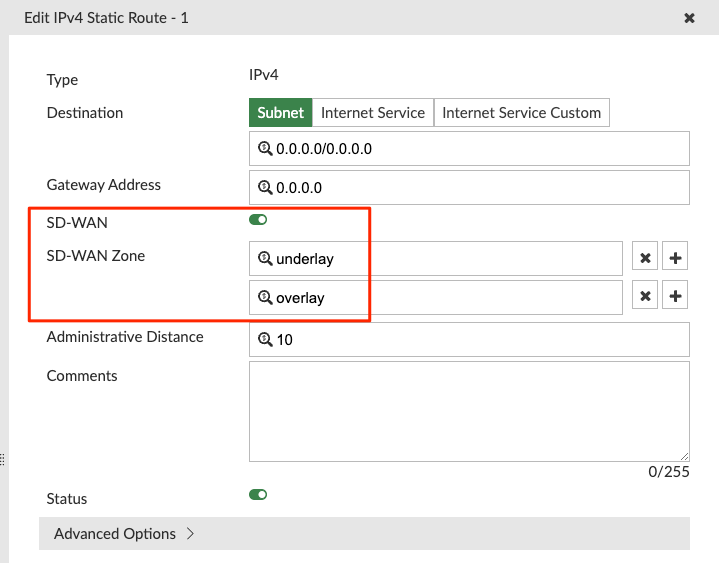The height and width of the screenshot is (563, 719).
Task: Expand the Advanced Options section
Action: coord(124,534)
